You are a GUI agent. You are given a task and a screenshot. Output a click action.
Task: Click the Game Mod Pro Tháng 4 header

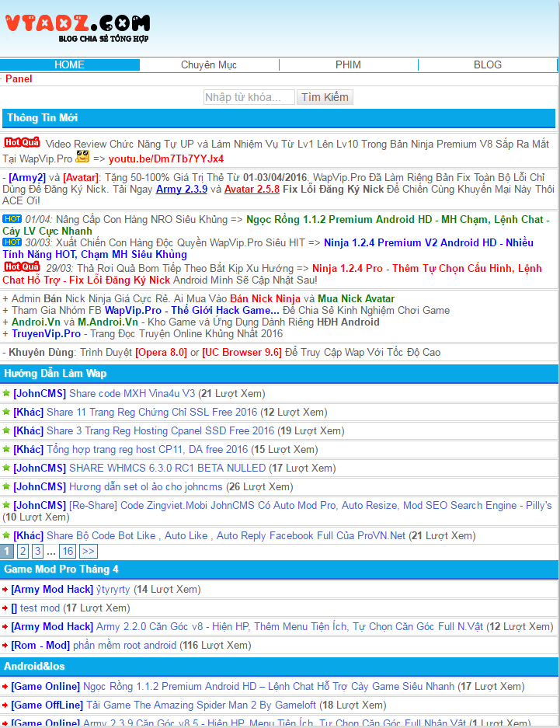coord(279,570)
